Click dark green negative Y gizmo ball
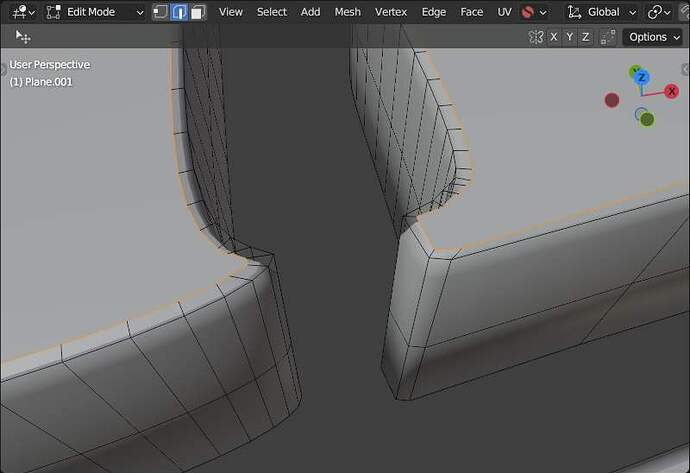The width and height of the screenshot is (690, 473). pos(647,119)
